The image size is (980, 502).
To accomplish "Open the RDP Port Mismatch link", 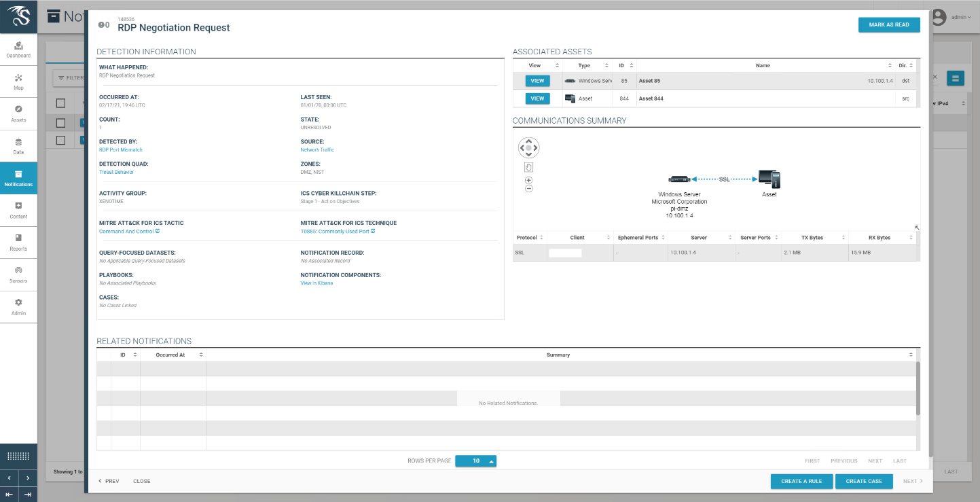I will (x=121, y=149).
